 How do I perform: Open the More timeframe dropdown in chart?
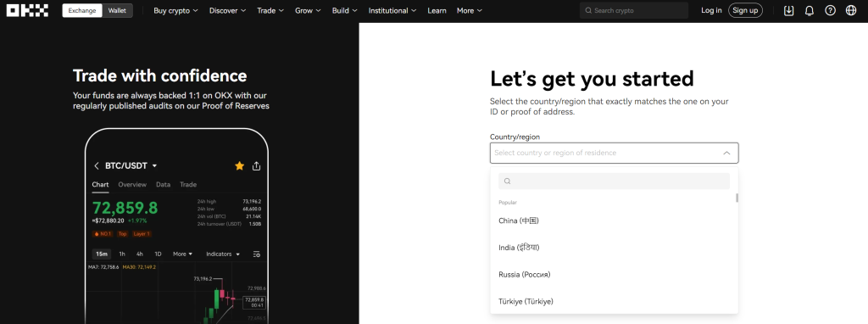[183, 254]
